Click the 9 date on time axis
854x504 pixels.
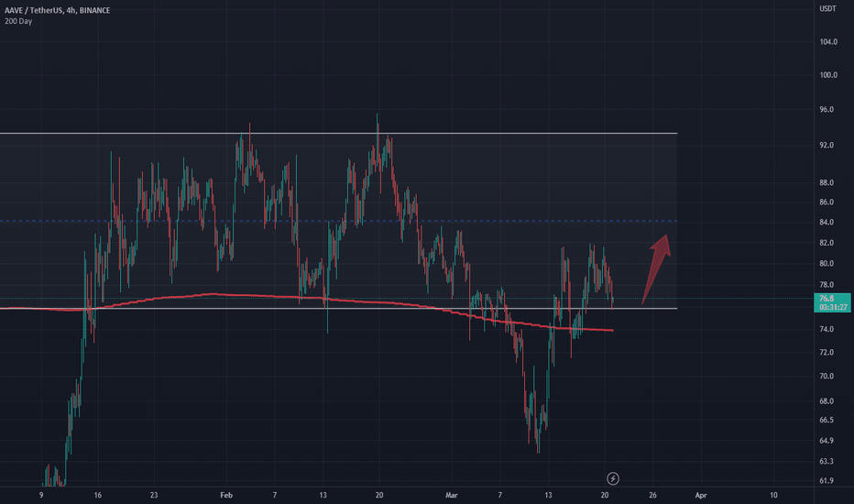[41, 495]
